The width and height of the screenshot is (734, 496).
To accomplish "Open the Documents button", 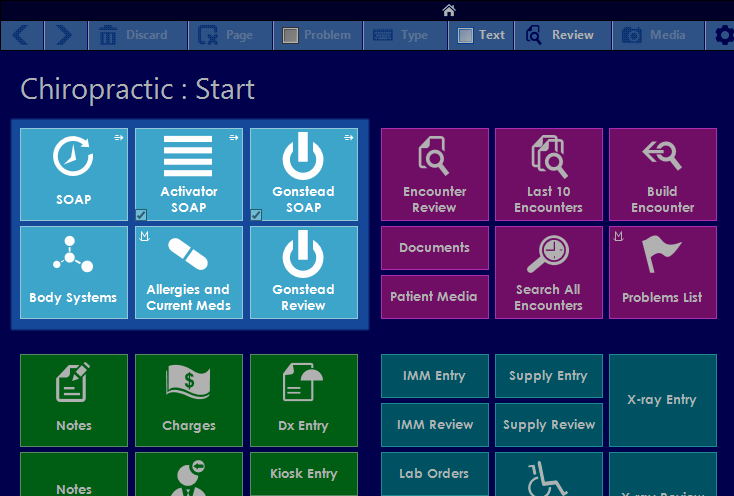I will pyautogui.click(x=435, y=248).
